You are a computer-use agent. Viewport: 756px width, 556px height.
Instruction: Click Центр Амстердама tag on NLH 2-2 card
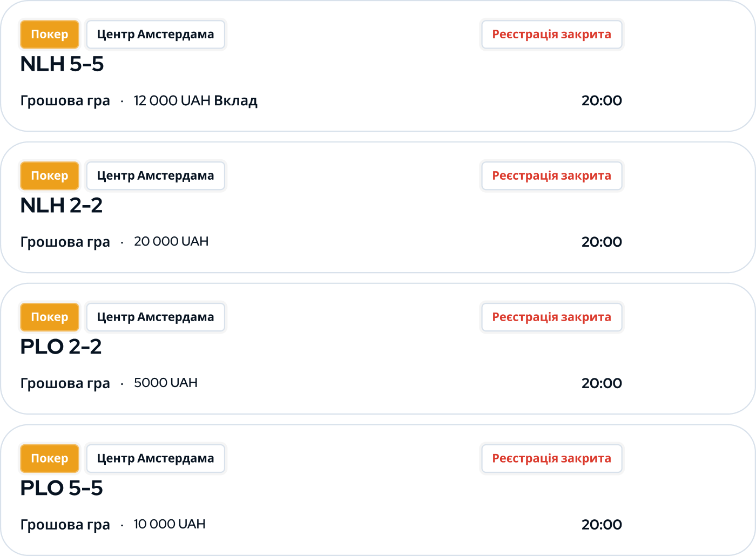coord(156,176)
